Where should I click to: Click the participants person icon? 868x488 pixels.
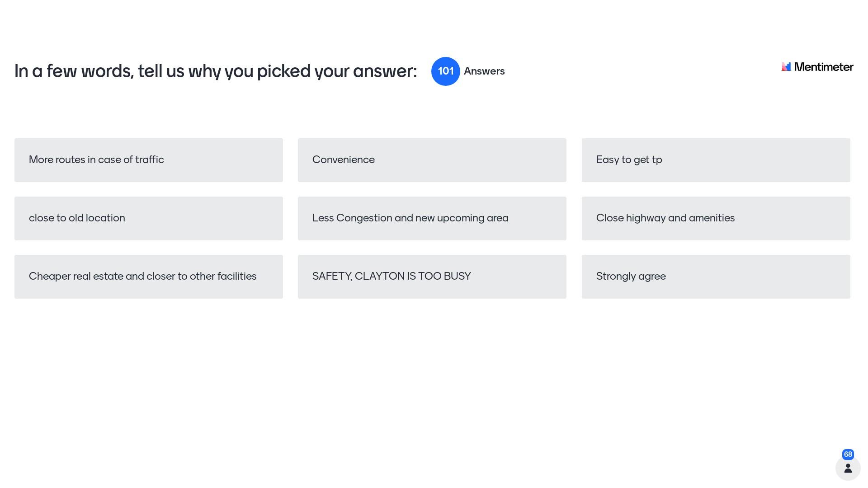(848, 468)
